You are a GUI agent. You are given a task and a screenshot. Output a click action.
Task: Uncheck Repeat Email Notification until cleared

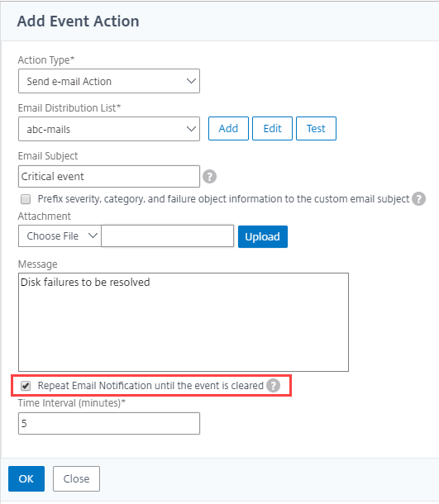click(x=26, y=386)
